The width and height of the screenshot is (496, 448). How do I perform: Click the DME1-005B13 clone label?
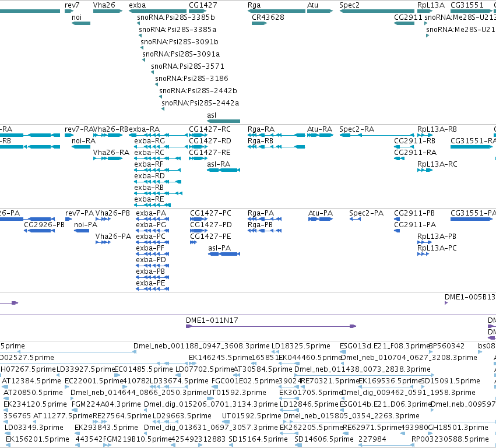click(x=470, y=297)
